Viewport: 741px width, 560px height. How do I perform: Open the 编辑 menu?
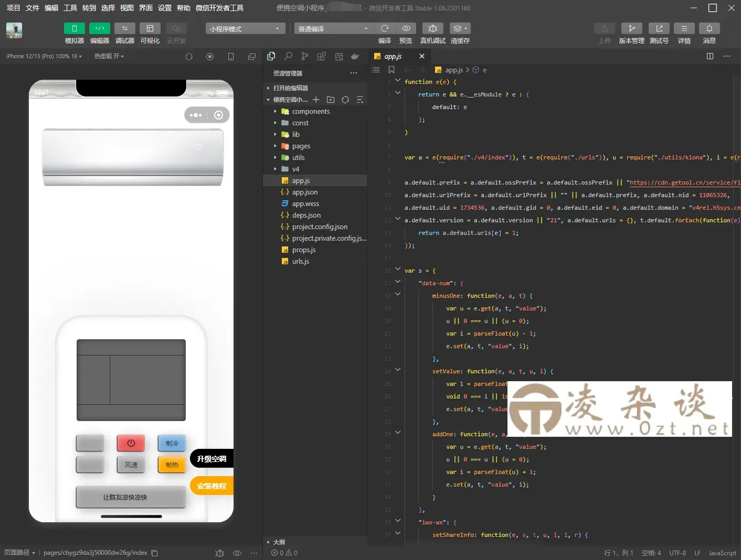click(51, 8)
